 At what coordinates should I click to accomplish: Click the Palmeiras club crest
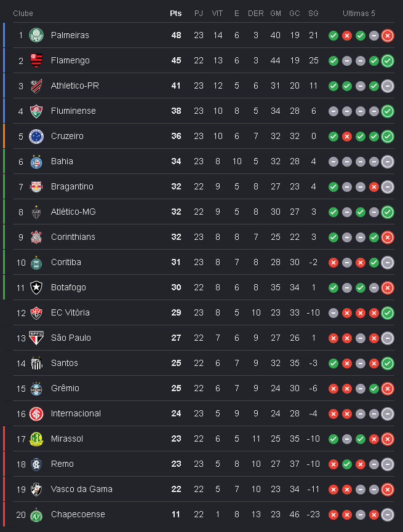point(36,35)
